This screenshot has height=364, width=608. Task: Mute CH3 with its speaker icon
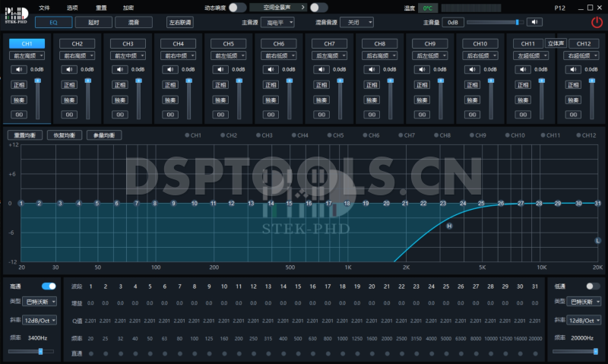tap(120, 69)
